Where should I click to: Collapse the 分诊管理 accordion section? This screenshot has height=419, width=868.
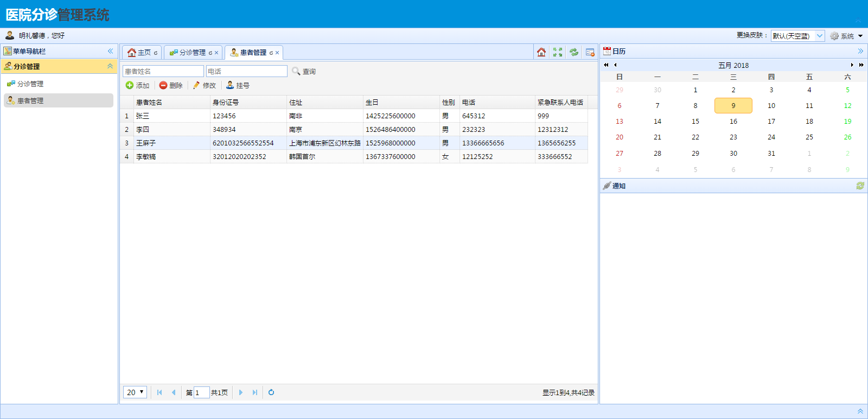pos(110,66)
